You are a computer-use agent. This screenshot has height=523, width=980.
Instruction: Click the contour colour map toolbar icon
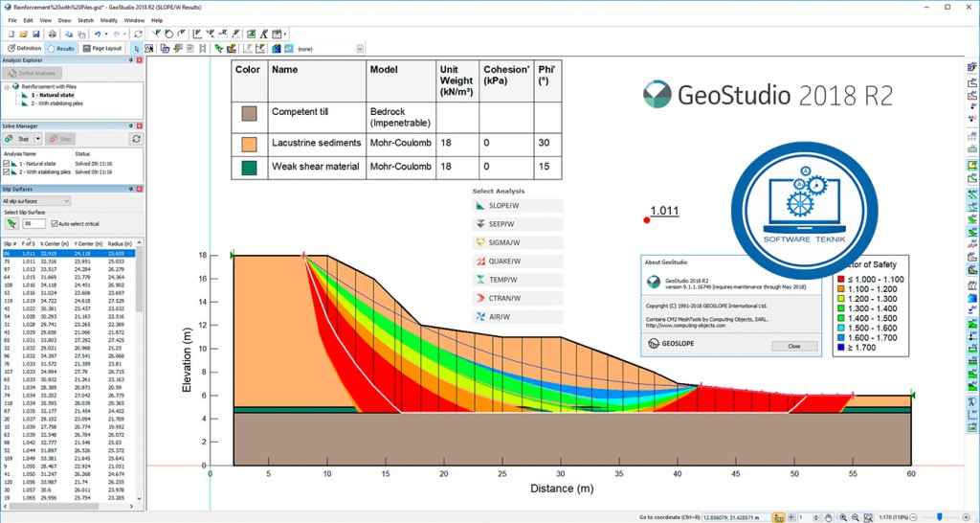click(276, 48)
